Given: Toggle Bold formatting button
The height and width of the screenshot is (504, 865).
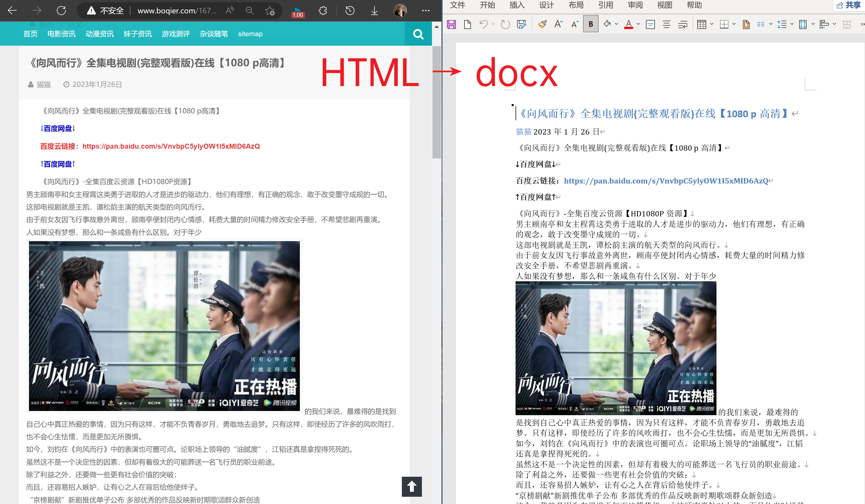Looking at the screenshot, I should pyautogui.click(x=591, y=24).
